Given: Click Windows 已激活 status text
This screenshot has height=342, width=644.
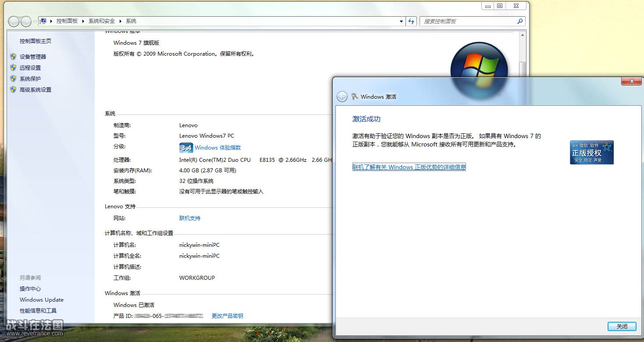Looking at the screenshot, I should coord(134,305).
